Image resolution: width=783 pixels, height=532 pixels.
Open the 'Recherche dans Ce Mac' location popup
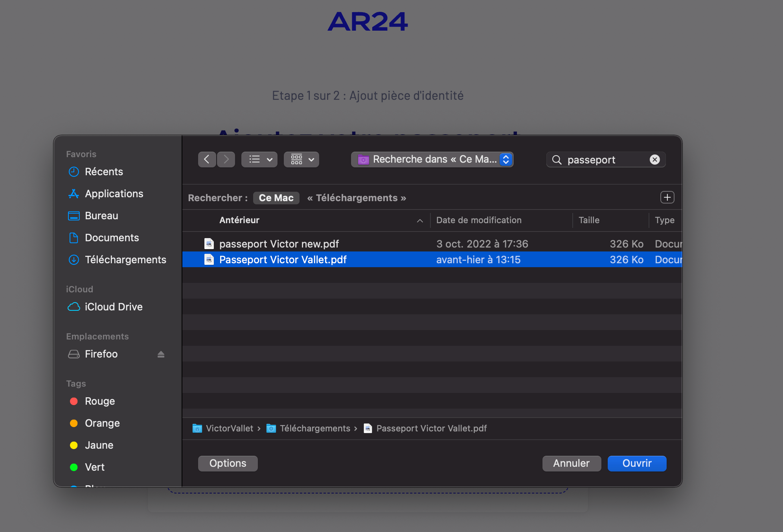(x=432, y=160)
